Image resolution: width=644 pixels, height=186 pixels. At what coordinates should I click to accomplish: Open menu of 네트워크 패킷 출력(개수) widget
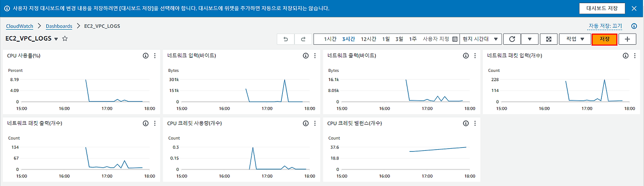154,123
